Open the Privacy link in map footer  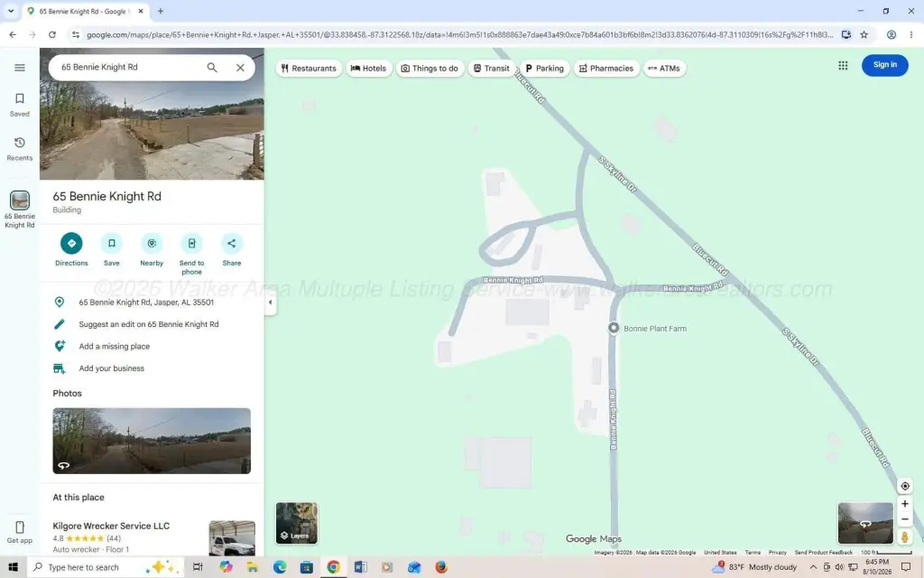[777, 553]
